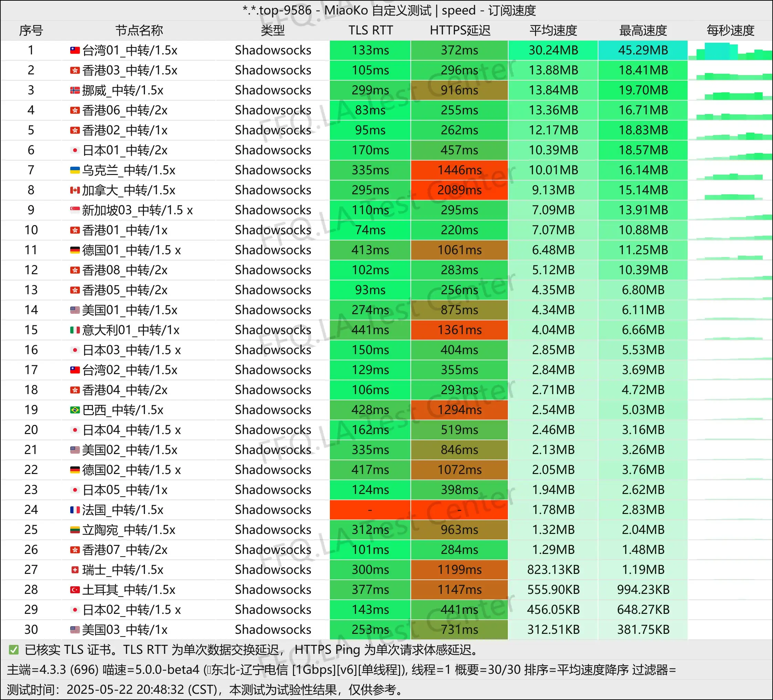
Task: Click the Swiss flag icon beside 瑞士_中转
Action: [x=75, y=569]
